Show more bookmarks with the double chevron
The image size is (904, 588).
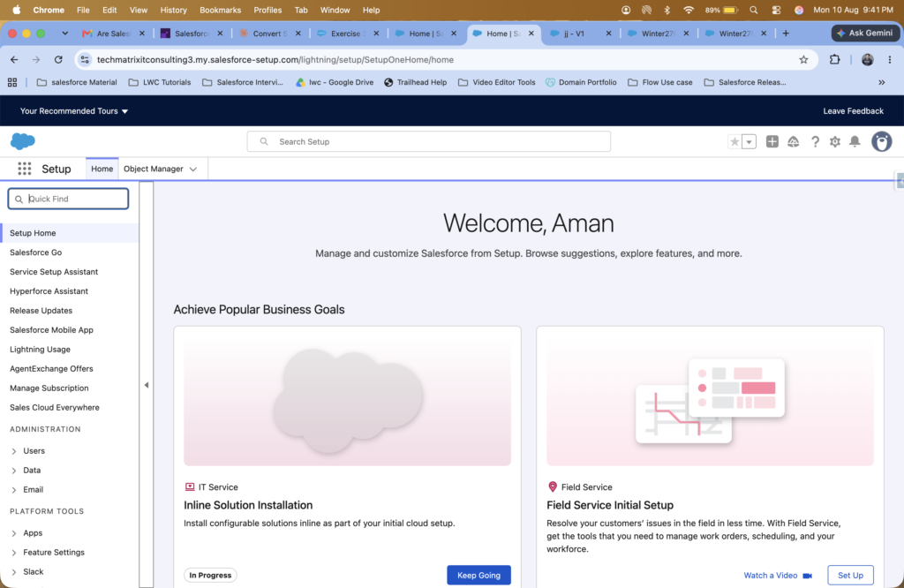click(x=882, y=82)
